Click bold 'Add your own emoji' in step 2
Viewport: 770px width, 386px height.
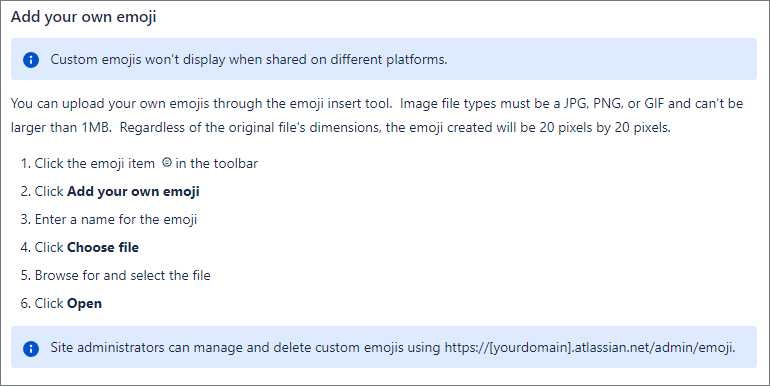(133, 191)
